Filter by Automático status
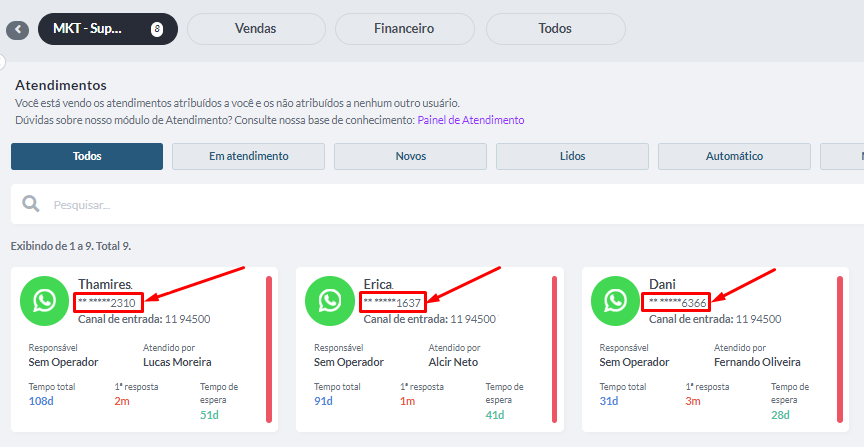 pos(735,157)
